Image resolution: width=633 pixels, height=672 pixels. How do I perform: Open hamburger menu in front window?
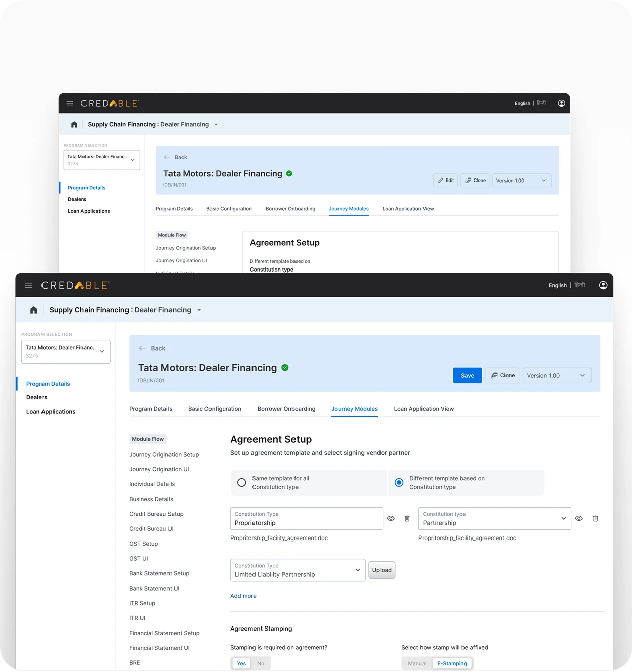[29, 285]
